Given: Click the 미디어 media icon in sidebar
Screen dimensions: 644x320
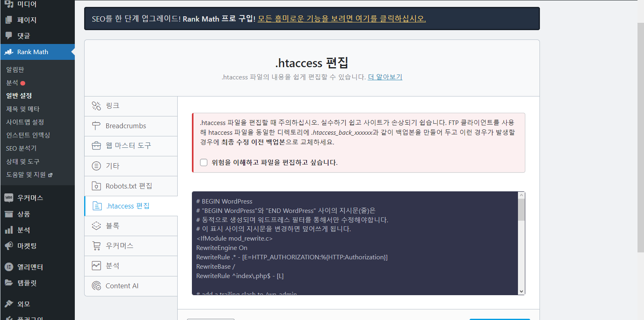Looking at the screenshot, I should 9,4.
